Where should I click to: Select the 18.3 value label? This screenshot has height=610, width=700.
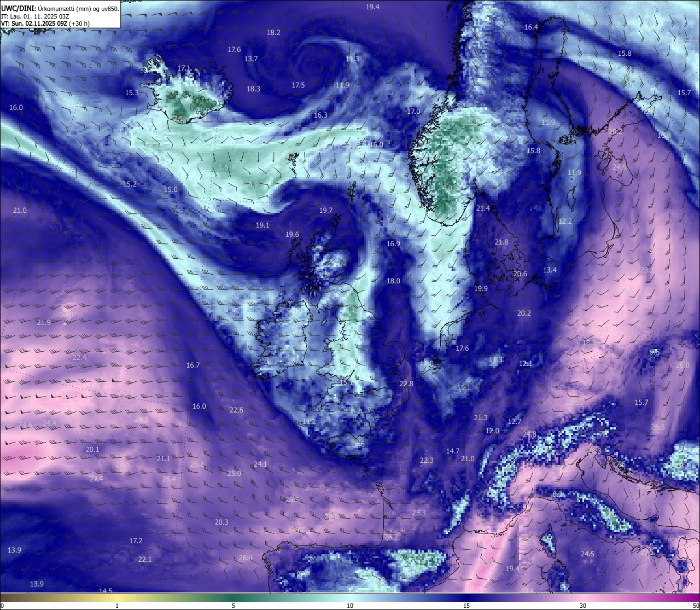253,89
